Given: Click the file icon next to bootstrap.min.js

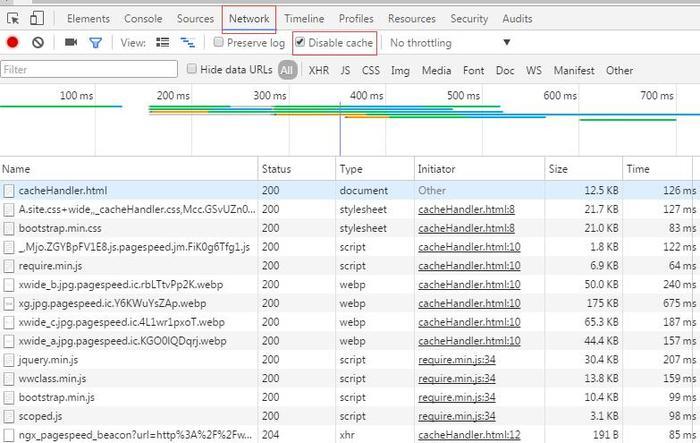Looking at the screenshot, I should [x=9, y=397].
